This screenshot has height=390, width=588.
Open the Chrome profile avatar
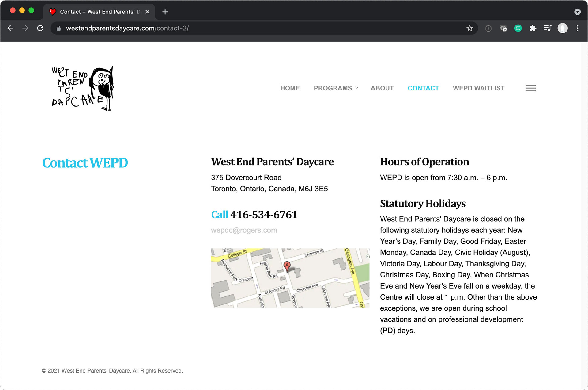click(x=562, y=28)
